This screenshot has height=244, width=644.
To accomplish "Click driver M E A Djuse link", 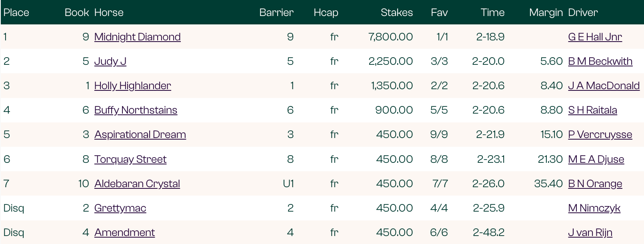I will click(x=596, y=159).
